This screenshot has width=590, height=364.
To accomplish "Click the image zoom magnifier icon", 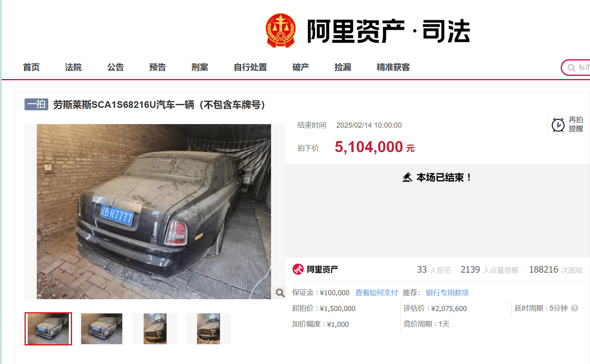I will tap(280, 293).
